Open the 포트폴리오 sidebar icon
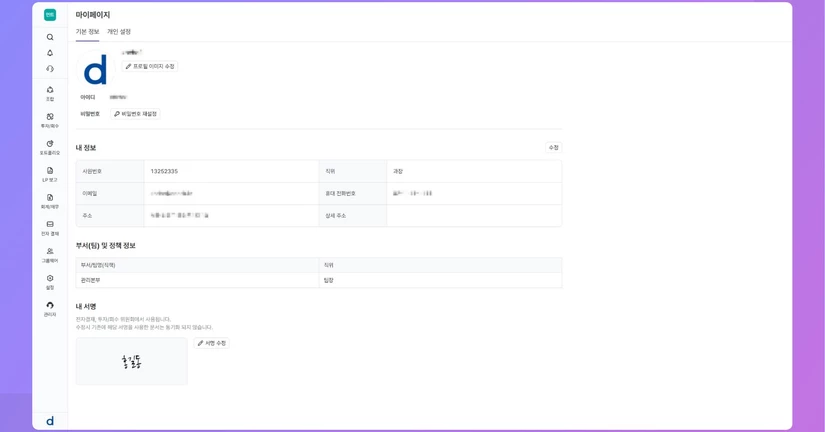This screenshot has height=432, width=825. [50, 147]
